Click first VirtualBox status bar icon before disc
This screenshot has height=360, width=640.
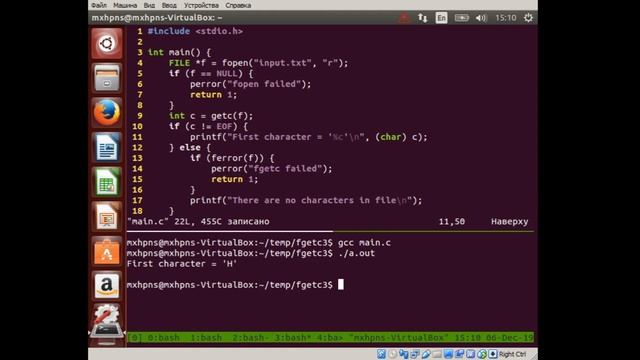coord(381,354)
